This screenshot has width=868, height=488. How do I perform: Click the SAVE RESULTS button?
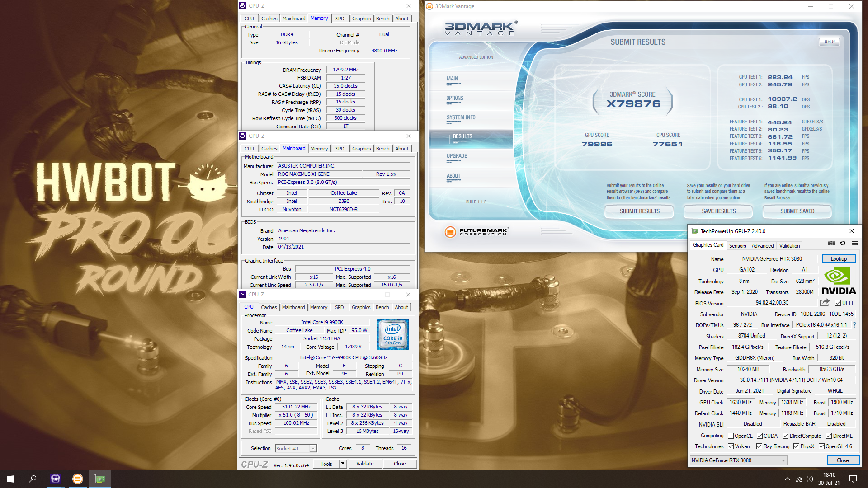click(x=718, y=211)
